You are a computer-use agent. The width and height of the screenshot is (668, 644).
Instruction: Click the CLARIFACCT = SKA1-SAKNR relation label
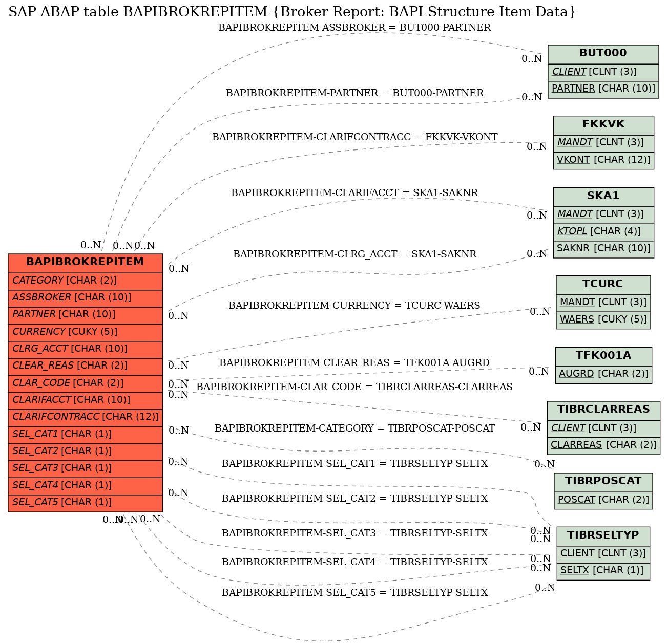coord(354,193)
